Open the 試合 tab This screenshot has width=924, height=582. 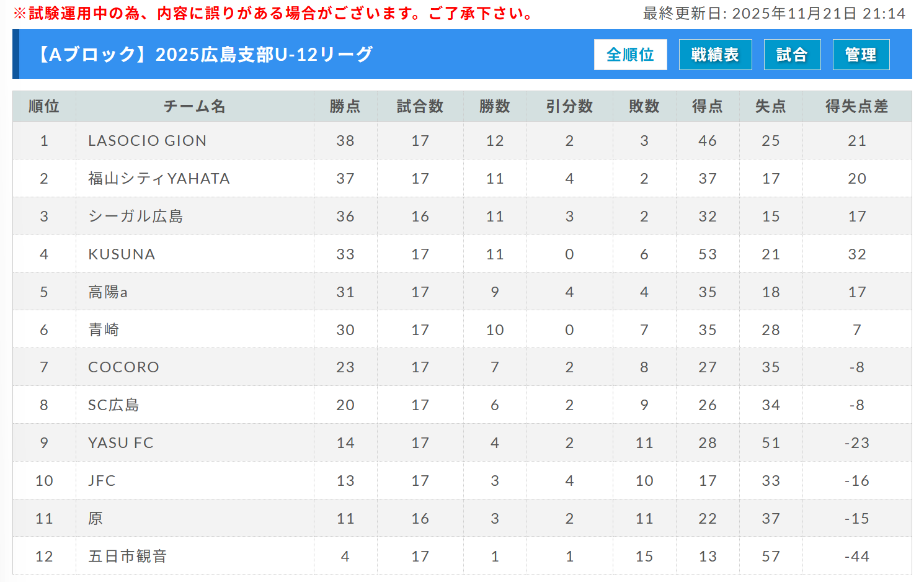(792, 55)
